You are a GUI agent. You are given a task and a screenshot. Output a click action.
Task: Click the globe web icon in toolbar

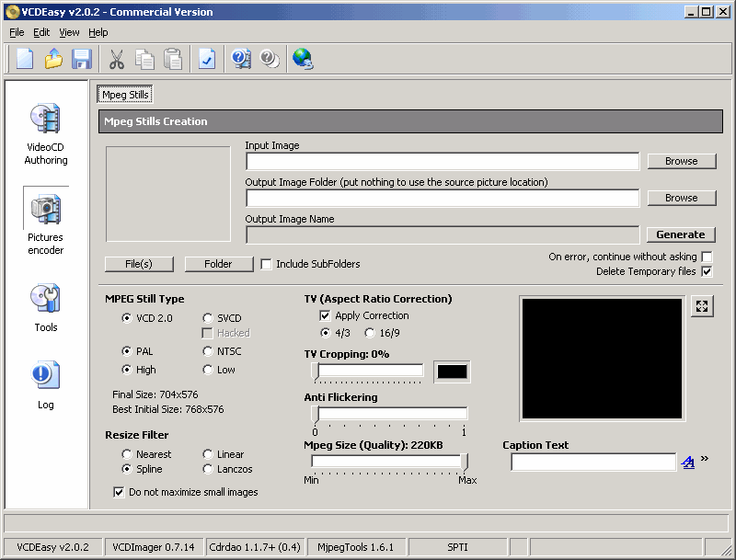tap(302, 59)
